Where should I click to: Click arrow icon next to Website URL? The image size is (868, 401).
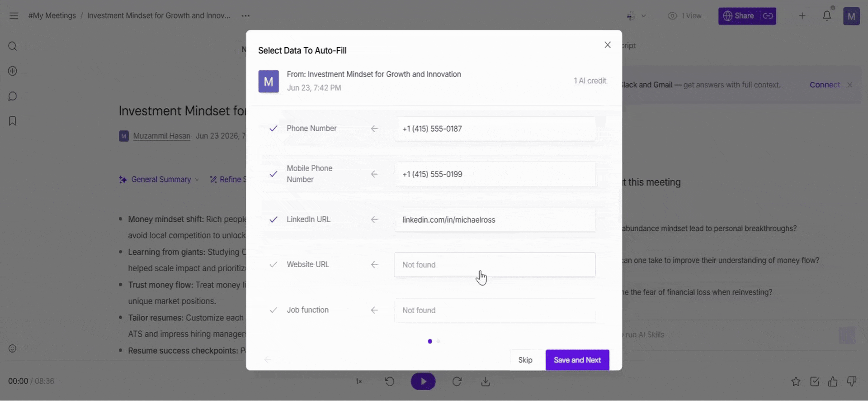coord(374,265)
